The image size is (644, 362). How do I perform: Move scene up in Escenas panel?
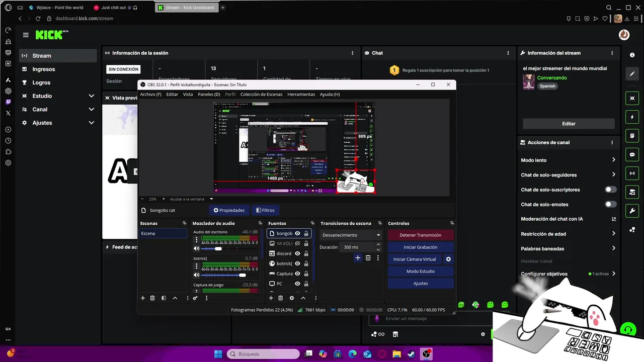pyautogui.click(x=175, y=298)
